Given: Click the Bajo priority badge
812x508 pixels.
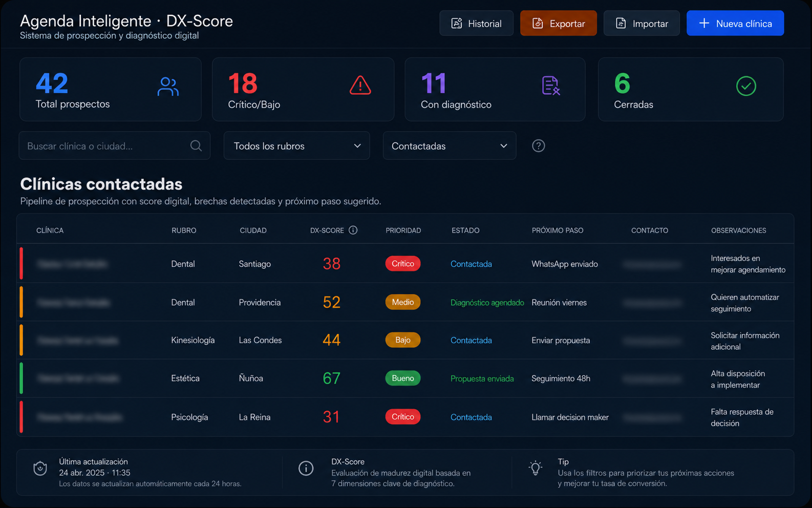Looking at the screenshot, I should (x=403, y=340).
